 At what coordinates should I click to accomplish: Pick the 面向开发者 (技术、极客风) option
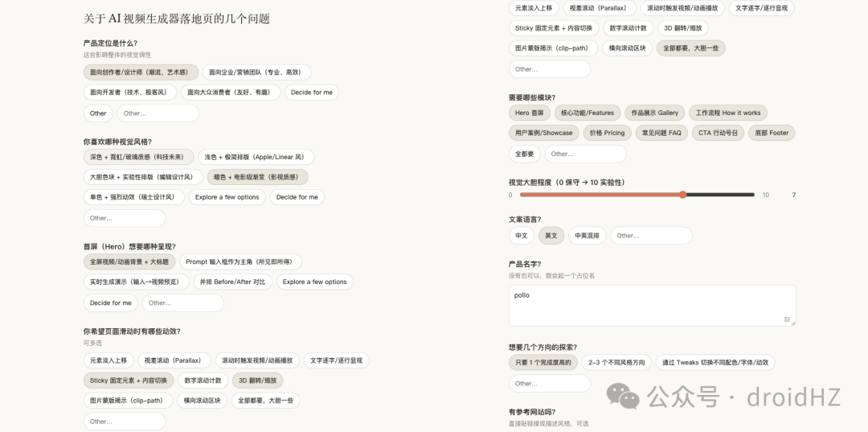pyautogui.click(x=130, y=93)
